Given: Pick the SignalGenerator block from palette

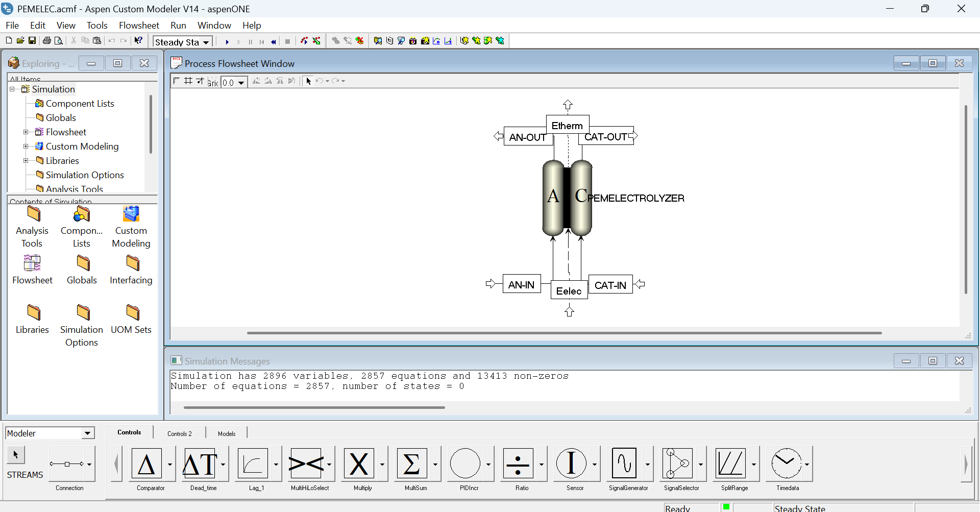Looking at the screenshot, I should click(x=624, y=464).
